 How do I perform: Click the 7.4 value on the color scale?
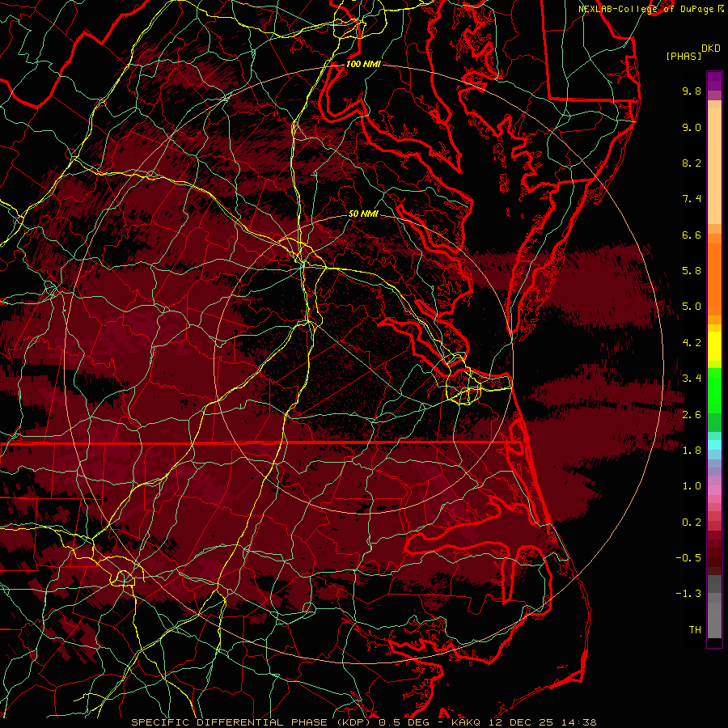click(692, 199)
